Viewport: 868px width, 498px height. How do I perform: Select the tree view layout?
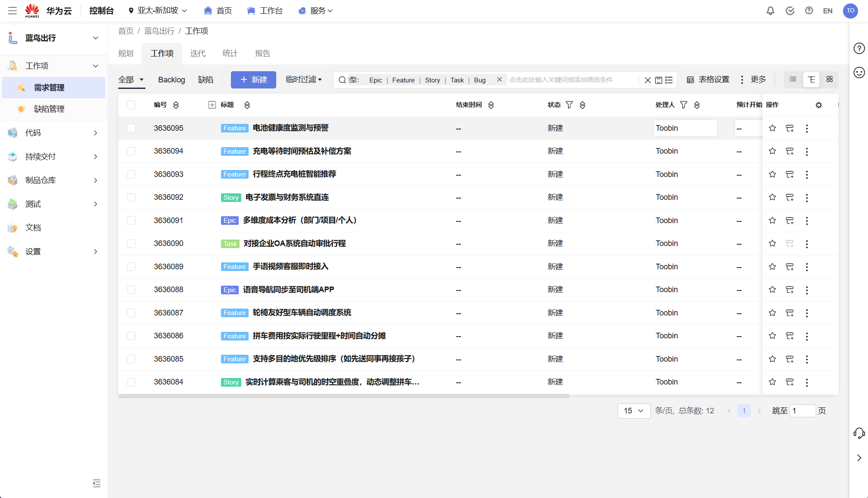811,79
